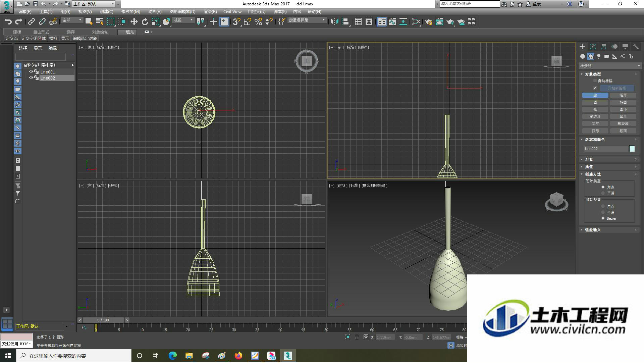
Task: Select the Lights category bulb icon
Action: pos(599,56)
